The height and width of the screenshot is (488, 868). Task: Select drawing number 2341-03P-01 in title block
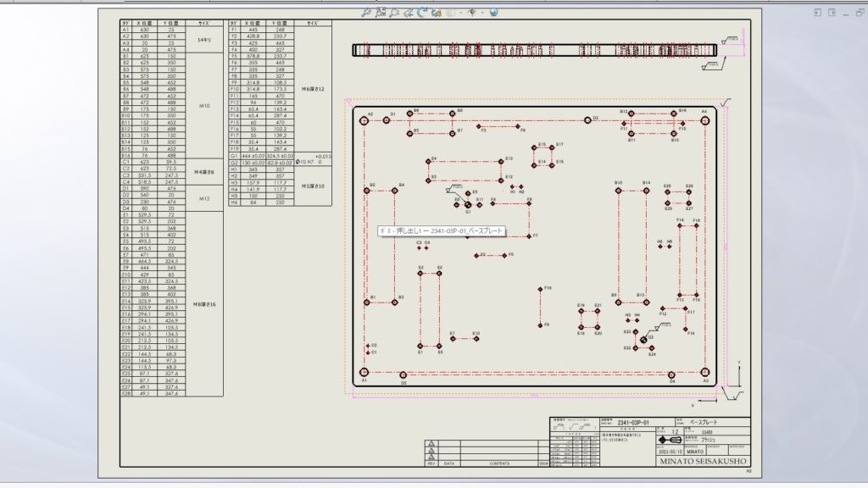pos(632,422)
